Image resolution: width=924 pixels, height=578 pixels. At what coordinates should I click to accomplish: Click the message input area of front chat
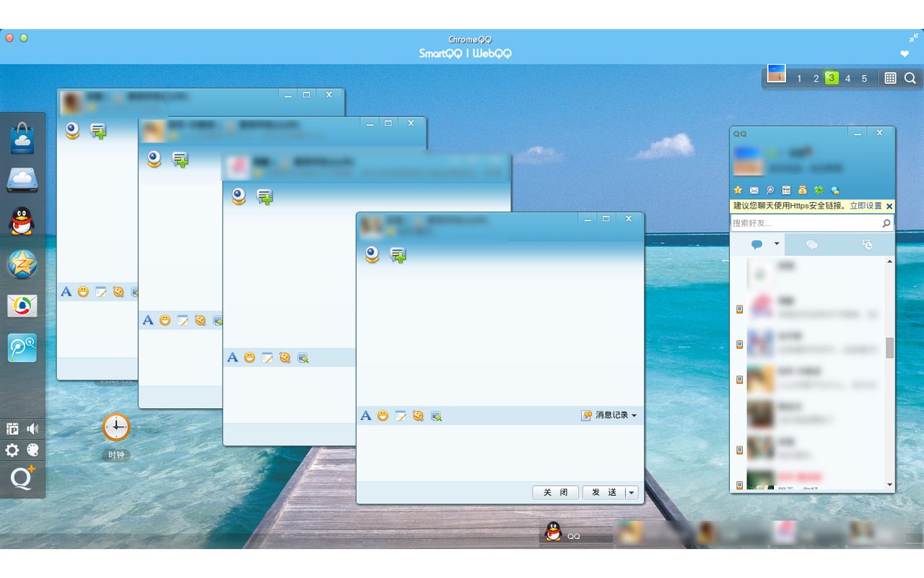(500, 453)
